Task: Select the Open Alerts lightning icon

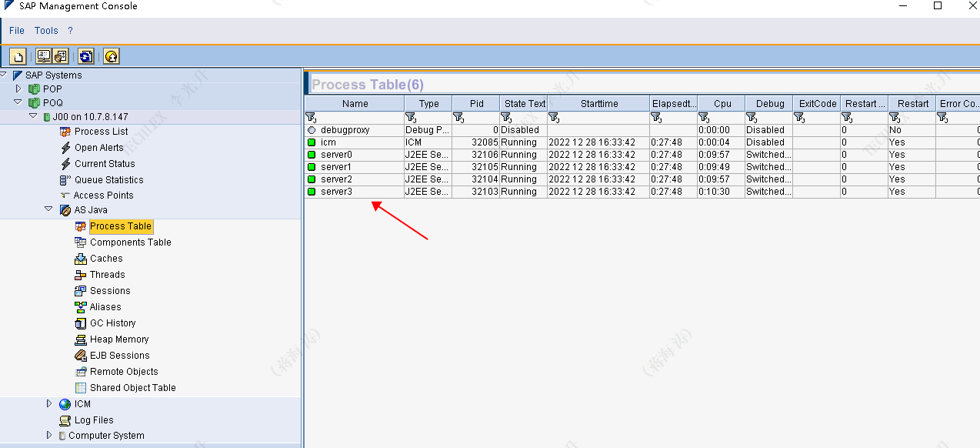Action: (x=66, y=148)
